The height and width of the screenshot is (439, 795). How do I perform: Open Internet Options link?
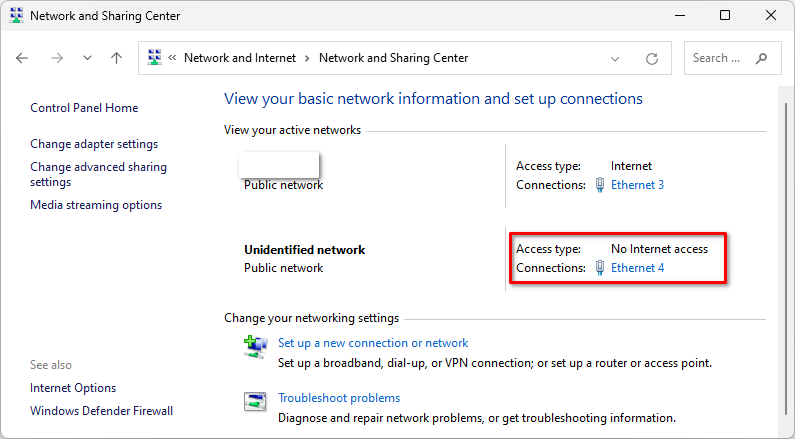pos(73,388)
